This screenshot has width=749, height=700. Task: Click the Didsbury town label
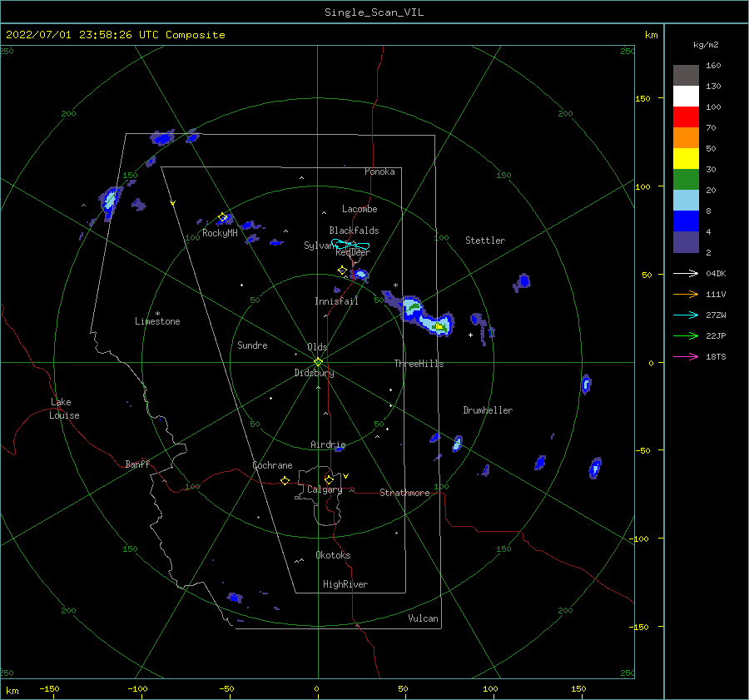pos(314,373)
